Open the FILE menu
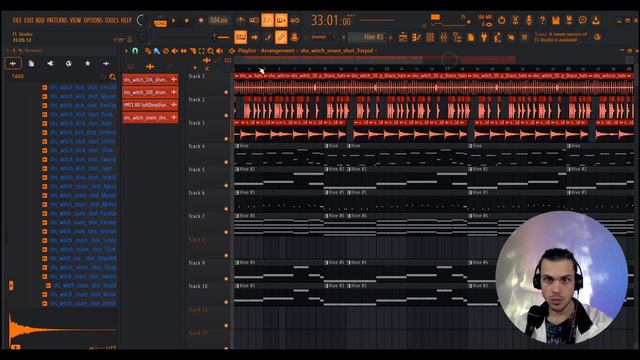This screenshot has height=360, width=640. point(17,20)
